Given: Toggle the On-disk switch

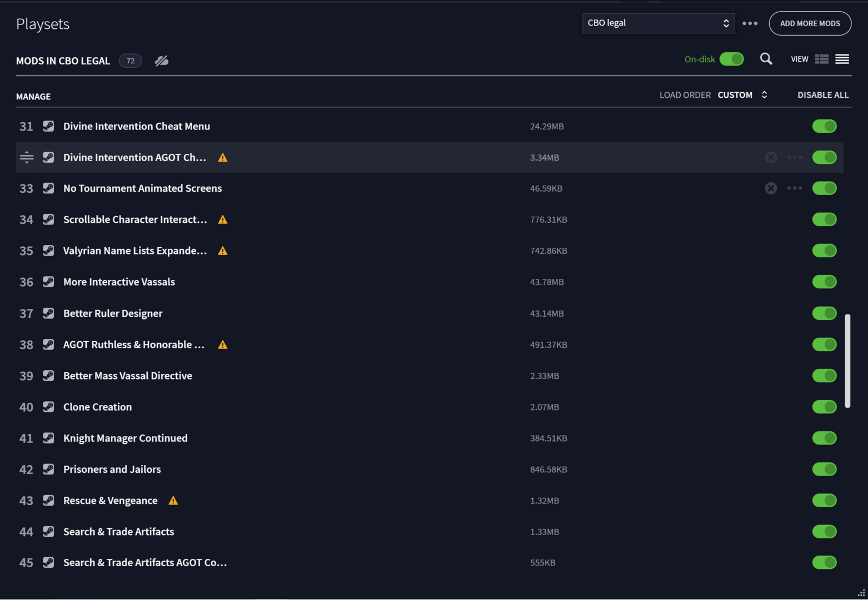Looking at the screenshot, I should click(x=731, y=59).
